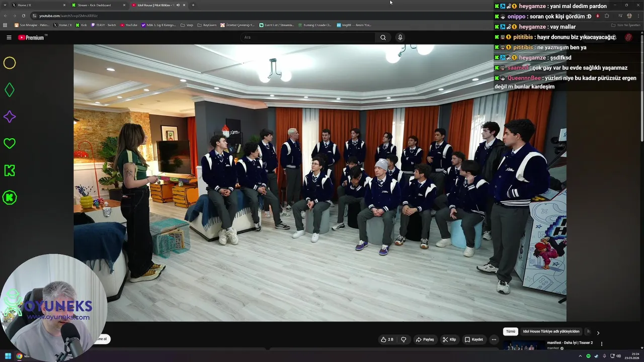The image size is (644, 362).
Task: Open the Burning Crusade bookmark
Action: [314, 25]
